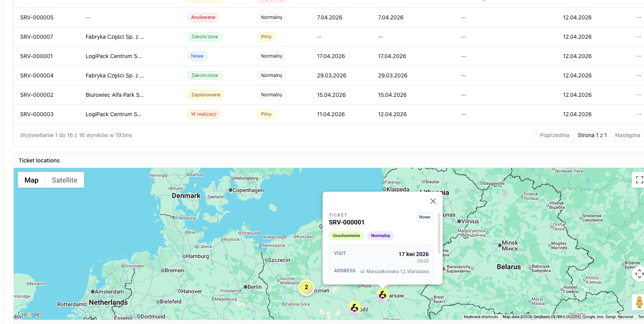Open row actions menu for SRV-000002
The width and height of the screenshot is (644, 324).
pyautogui.click(x=638, y=95)
